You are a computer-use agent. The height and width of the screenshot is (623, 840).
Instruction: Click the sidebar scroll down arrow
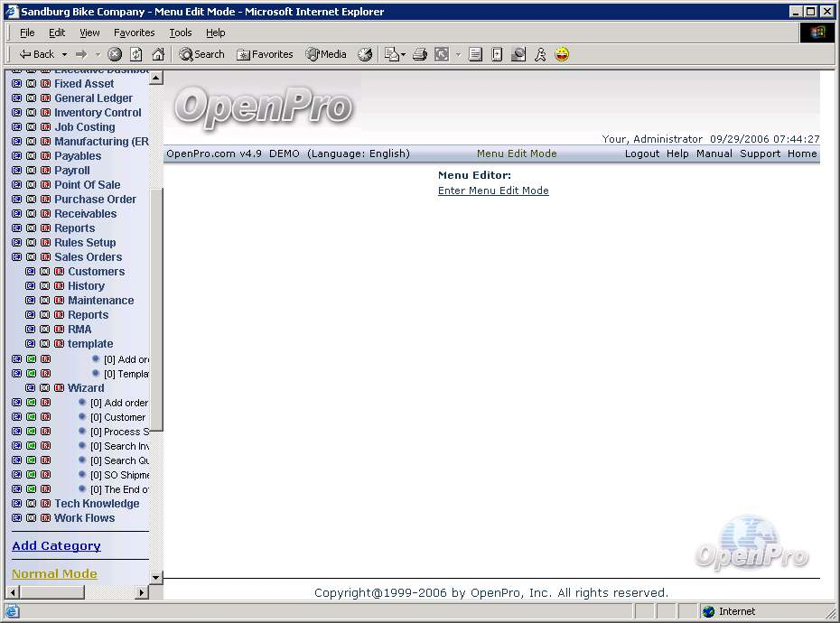[x=155, y=577]
